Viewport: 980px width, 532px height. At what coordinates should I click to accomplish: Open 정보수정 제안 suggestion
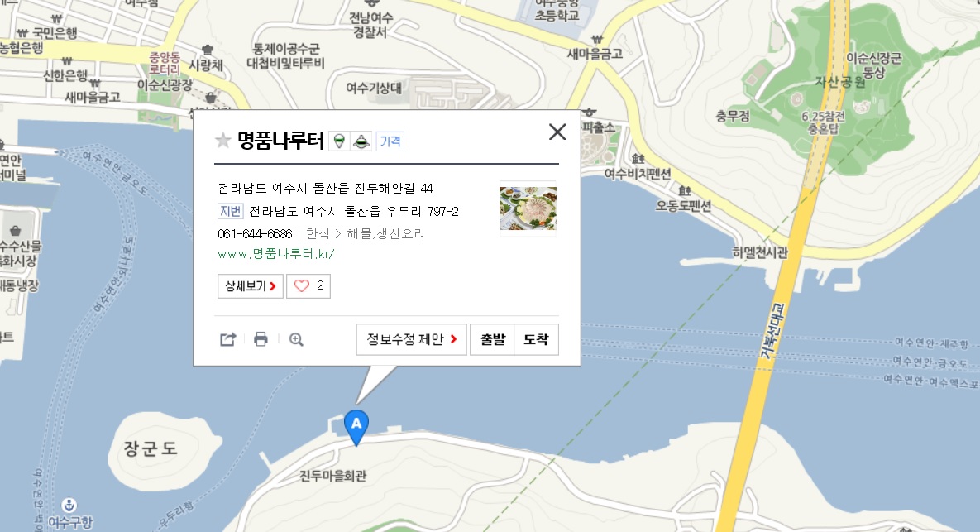tap(411, 339)
